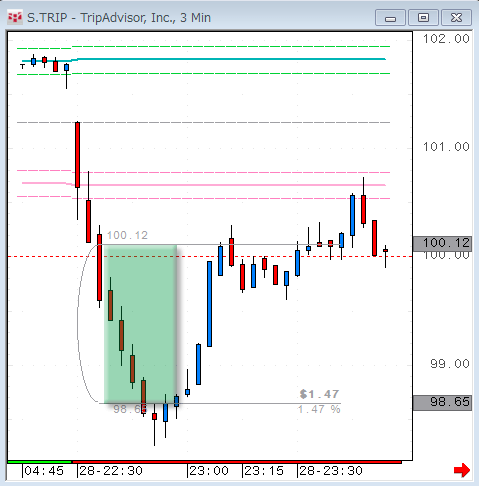Click the 04:45 time axis label
Viewport: 479px width, 486px height.
click(44, 471)
